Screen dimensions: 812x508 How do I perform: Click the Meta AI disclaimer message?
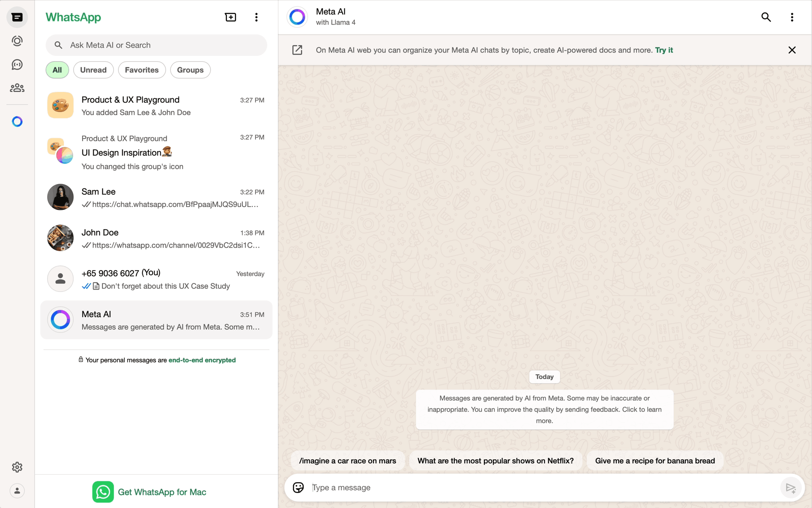point(545,410)
